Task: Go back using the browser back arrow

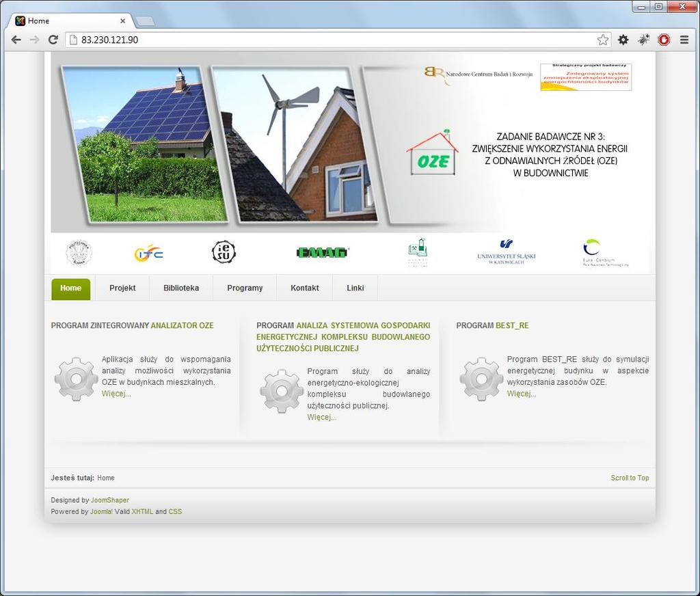Action: (16, 40)
